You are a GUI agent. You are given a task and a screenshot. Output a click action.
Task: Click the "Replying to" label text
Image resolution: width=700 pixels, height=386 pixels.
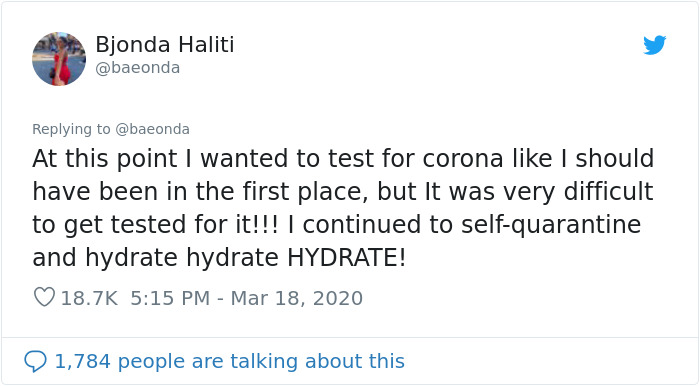click(x=71, y=129)
